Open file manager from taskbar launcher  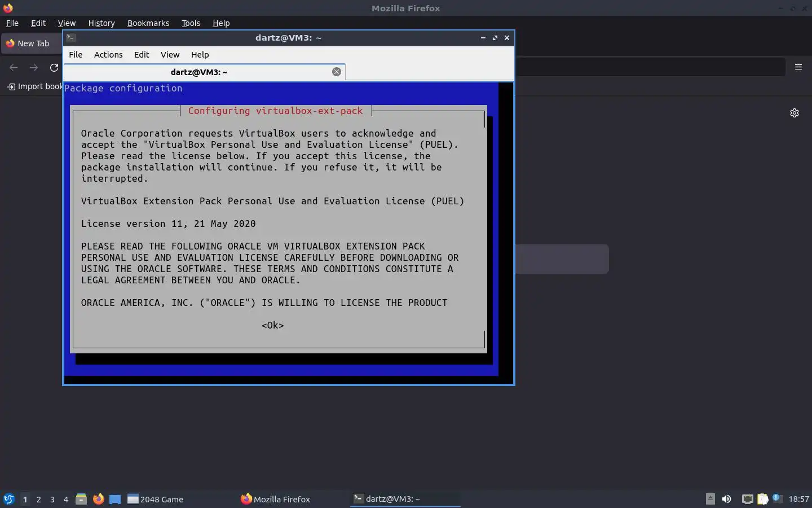click(81, 499)
